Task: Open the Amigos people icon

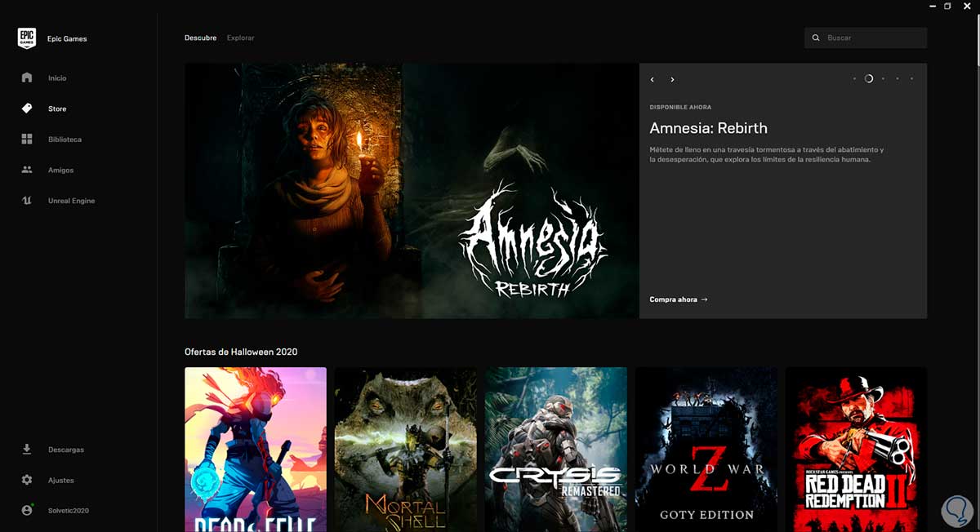Action: [x=27, y=170]
